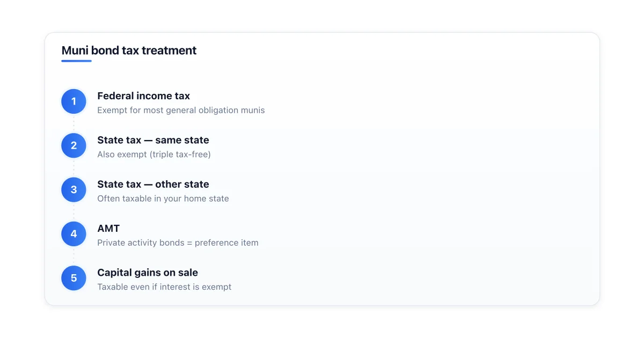Click "Taxable even if interest is exempt"
This screenshot has width=644, height=338.
click(x=164, y=287)
